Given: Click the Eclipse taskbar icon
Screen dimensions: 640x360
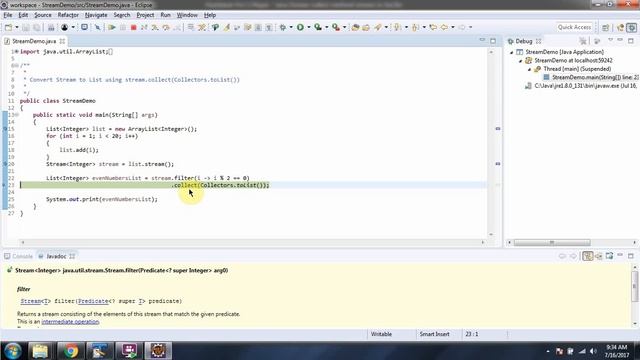Looking at the screenshot, I should point(158,351).
